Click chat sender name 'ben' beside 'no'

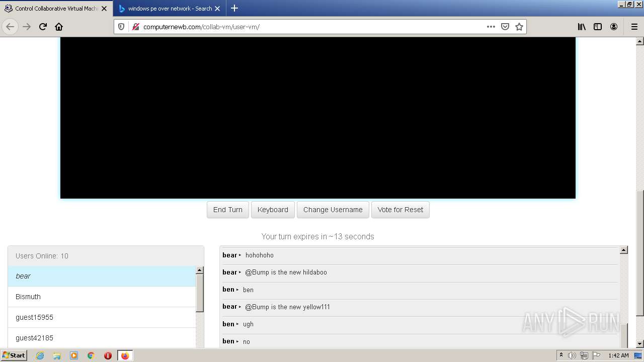[x=228, y=341]
